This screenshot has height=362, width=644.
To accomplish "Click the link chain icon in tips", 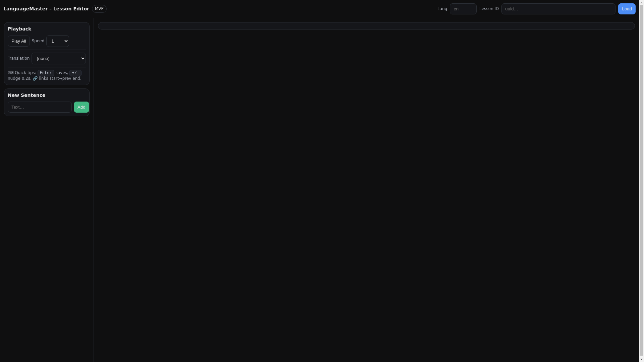I will click(x=35, y=78).
